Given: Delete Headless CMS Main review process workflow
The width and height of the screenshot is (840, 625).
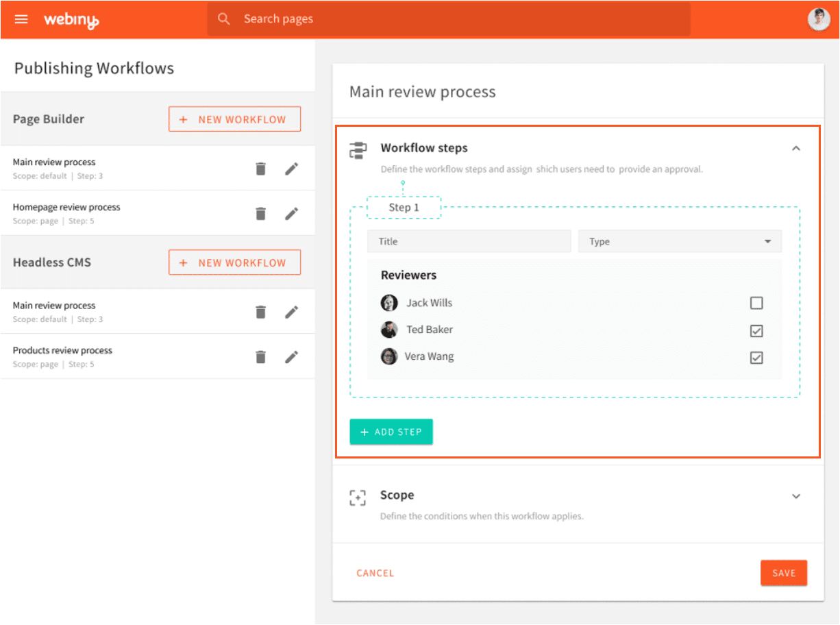Looking at the screenshot, I should (260, 312).
